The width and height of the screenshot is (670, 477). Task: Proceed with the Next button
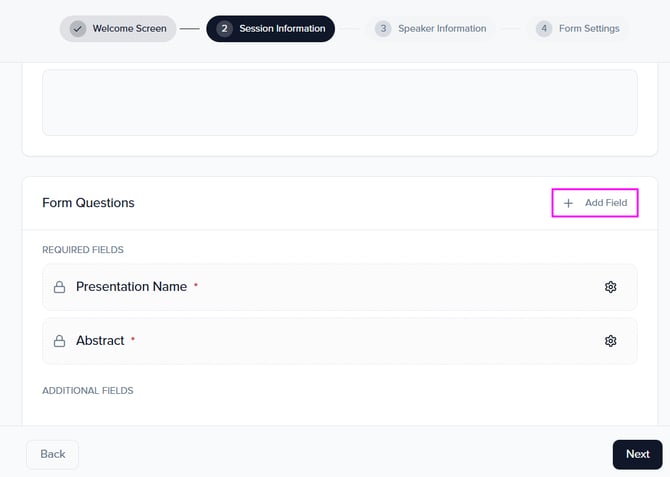(637, 454)
